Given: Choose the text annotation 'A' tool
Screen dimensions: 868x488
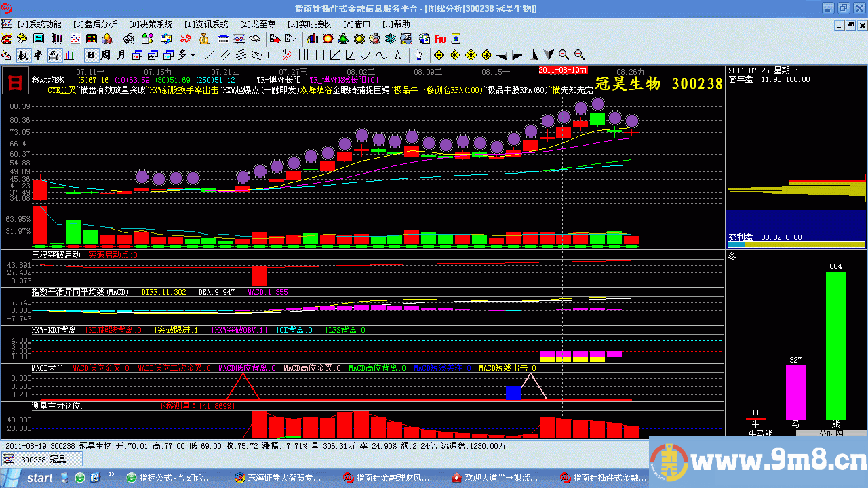Looking at the screenshot, I should [x=397, y=55].
